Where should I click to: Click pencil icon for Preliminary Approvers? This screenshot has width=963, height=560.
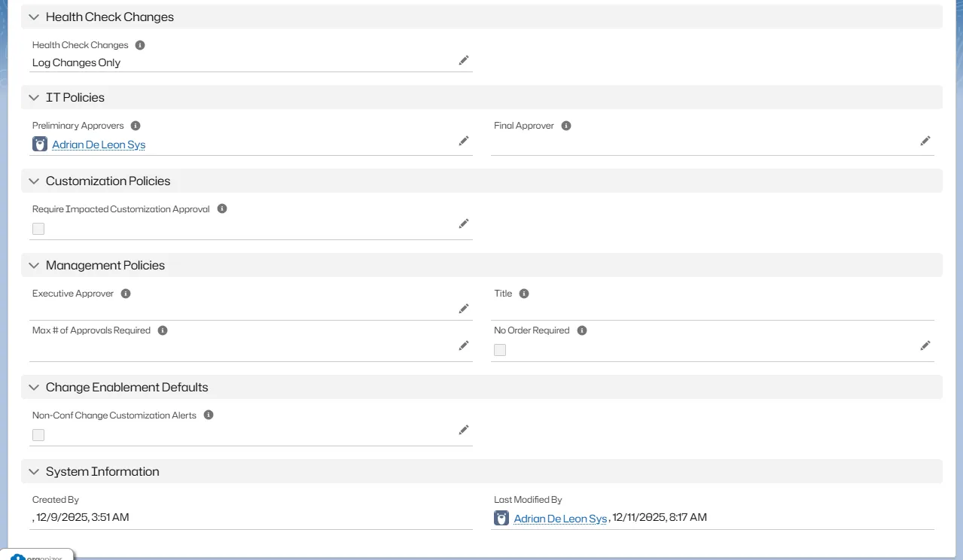[464, 141]
